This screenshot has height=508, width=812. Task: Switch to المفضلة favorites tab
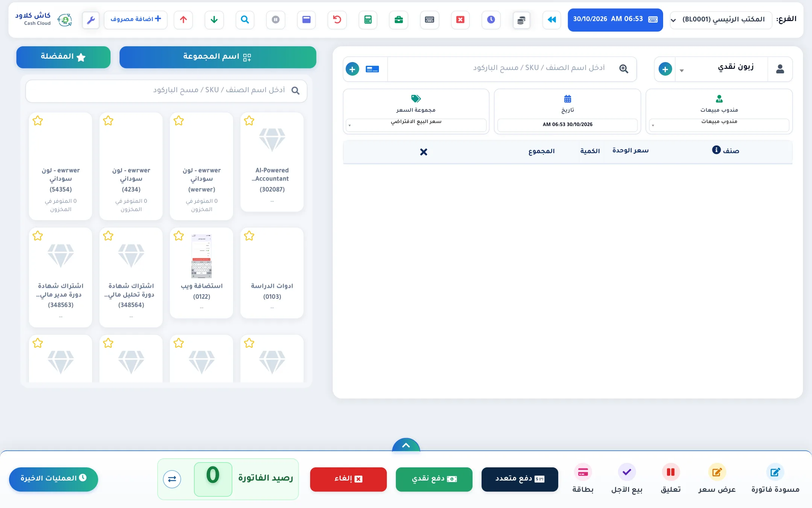point(64,57)
